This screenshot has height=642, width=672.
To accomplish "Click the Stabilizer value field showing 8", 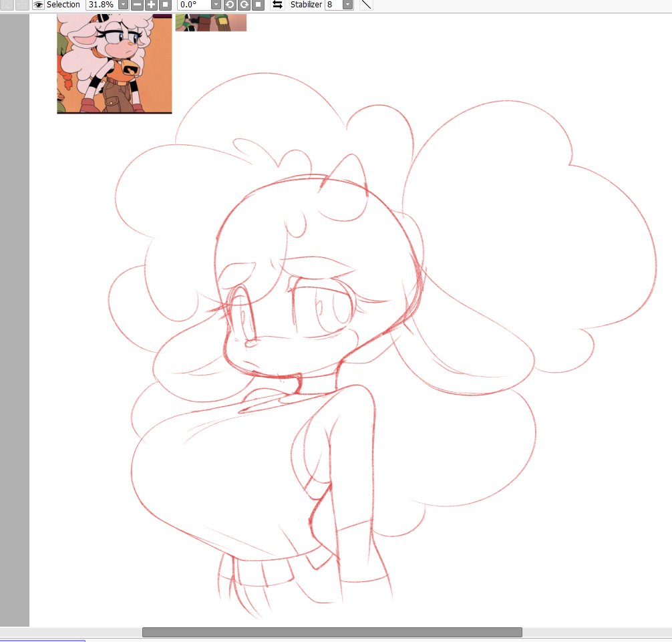I will pyautogui.click(x=334, y=5).
